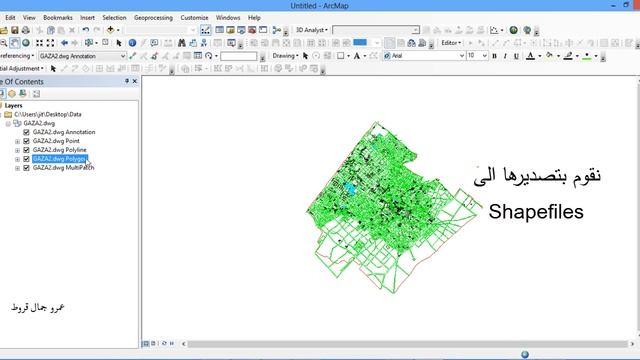Open the Catalog window icon

point(230,30)
